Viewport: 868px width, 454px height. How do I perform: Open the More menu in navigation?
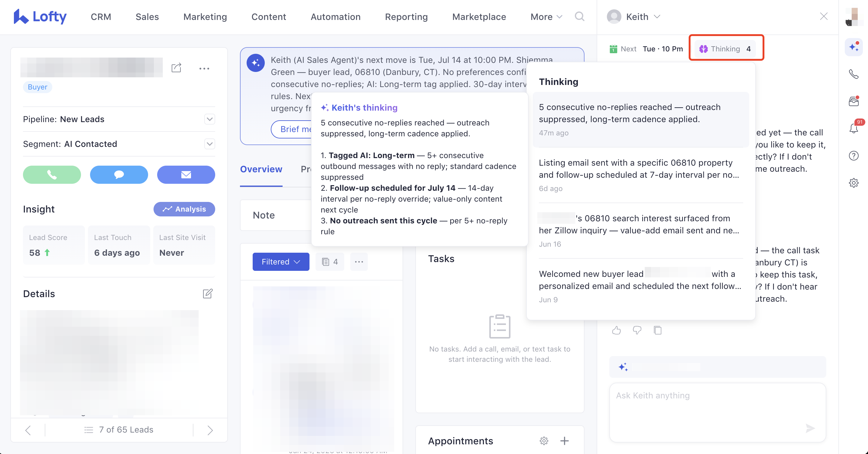546,17
